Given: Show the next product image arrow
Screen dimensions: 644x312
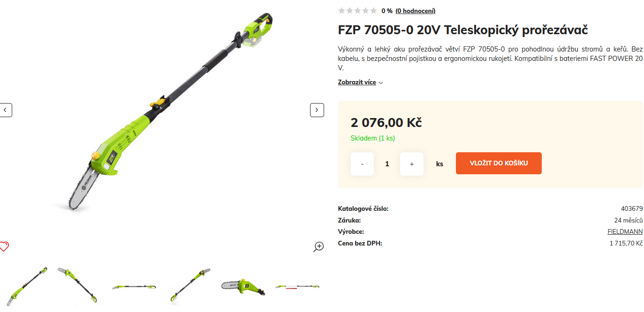Looking at the screenshot, I should point(317,110).
